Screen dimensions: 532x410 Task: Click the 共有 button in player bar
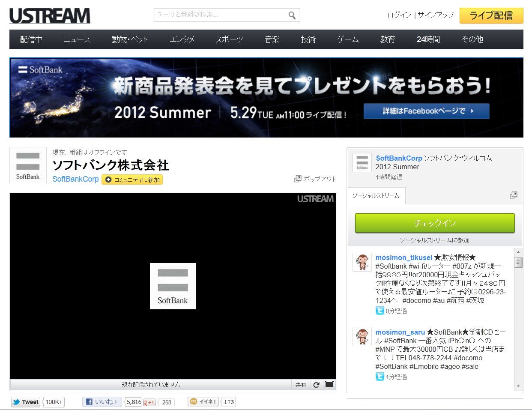point(301,385)
